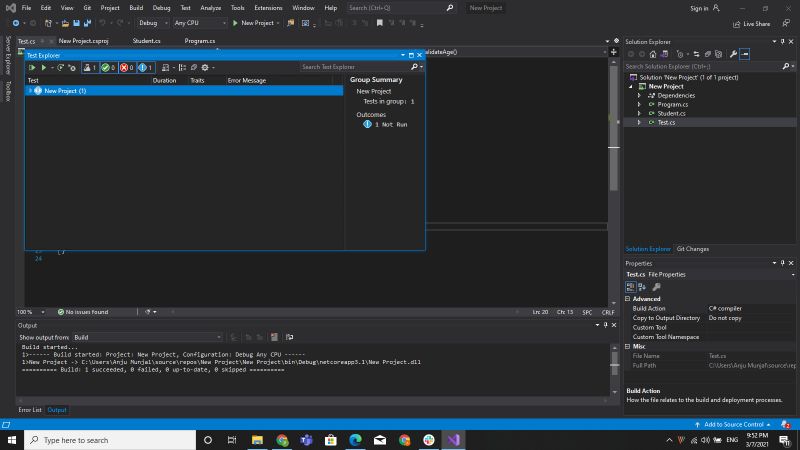The width and height of the screenshot is (800, 450).
Task: Open the zoom level 100 % dropdown
Action: tap(43, 312)
